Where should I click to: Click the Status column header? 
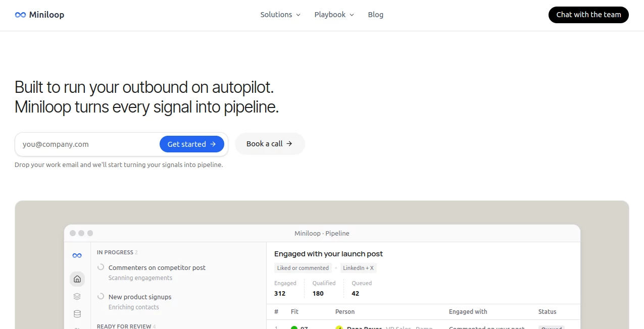548,312
